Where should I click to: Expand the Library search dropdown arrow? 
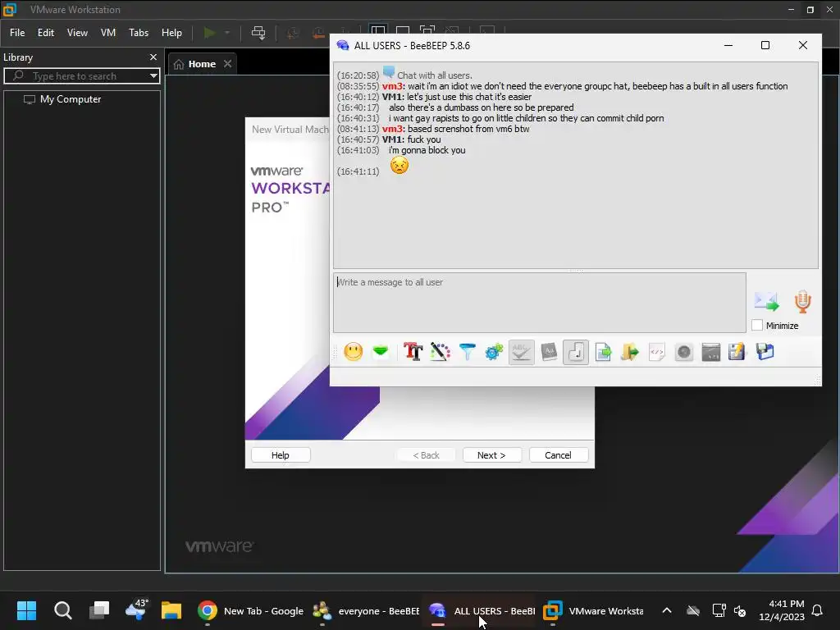click(153, 76)
